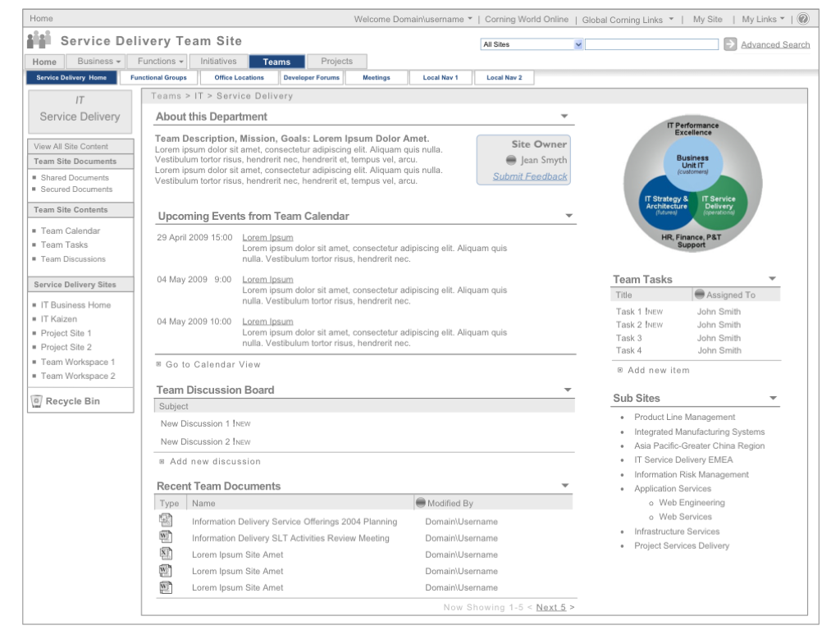Click Modified By column presence icon
Screen dimensions: 840x630
coord(421,502)
